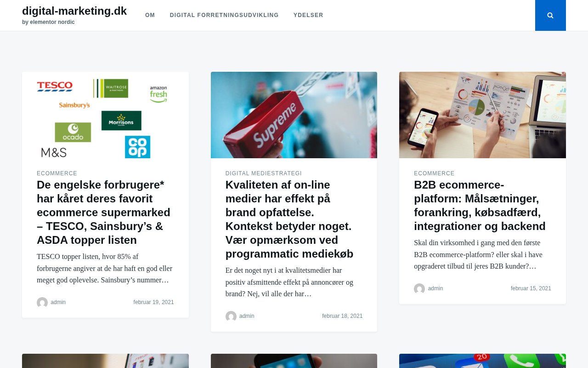Open article about TESCO, Sainsbury's & ASDA

104,213
